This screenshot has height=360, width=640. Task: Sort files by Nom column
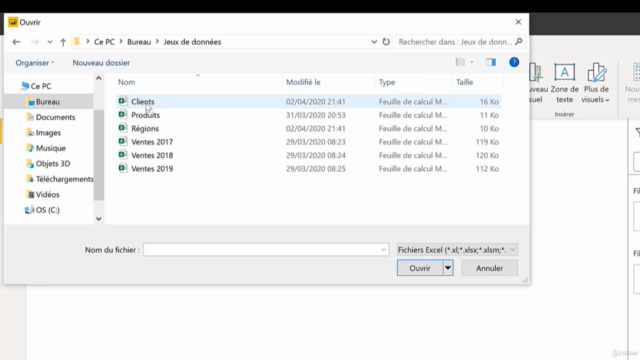127,82
